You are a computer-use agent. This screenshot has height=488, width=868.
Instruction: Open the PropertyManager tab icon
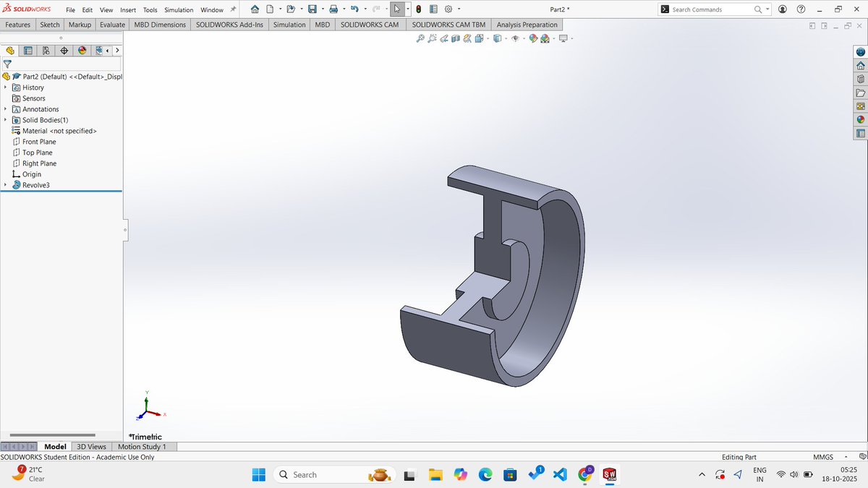[28, 51]
